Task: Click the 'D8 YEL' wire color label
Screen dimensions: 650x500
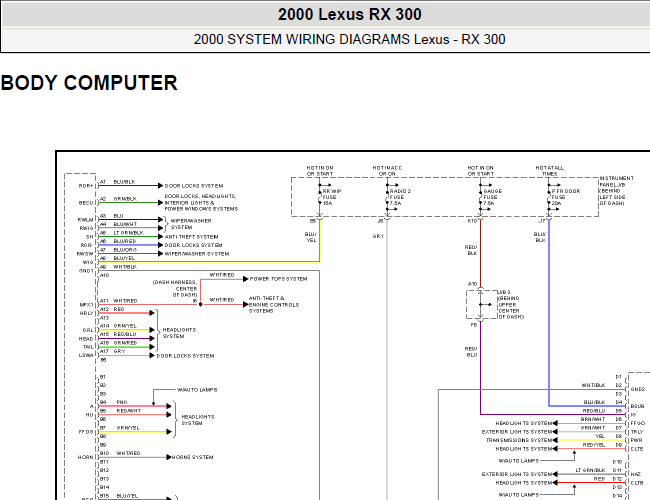Action: [609, 436]
